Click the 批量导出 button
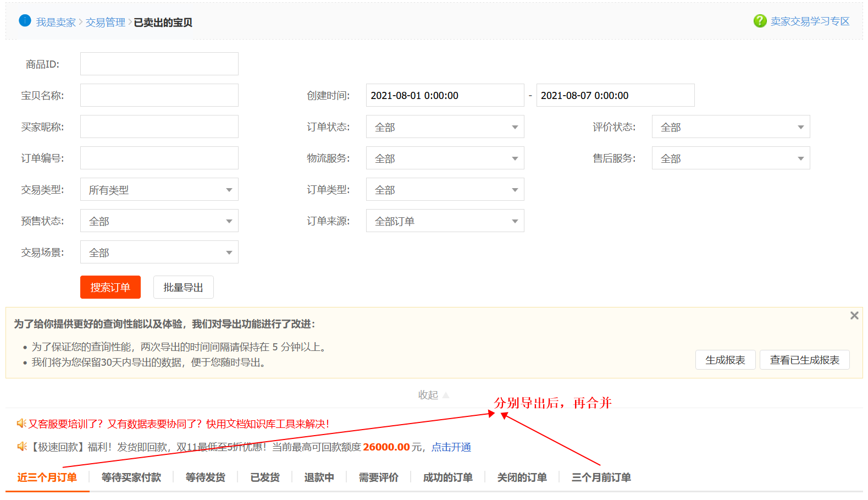The height and width of the screenshot is (500, 868). point(183,287)
